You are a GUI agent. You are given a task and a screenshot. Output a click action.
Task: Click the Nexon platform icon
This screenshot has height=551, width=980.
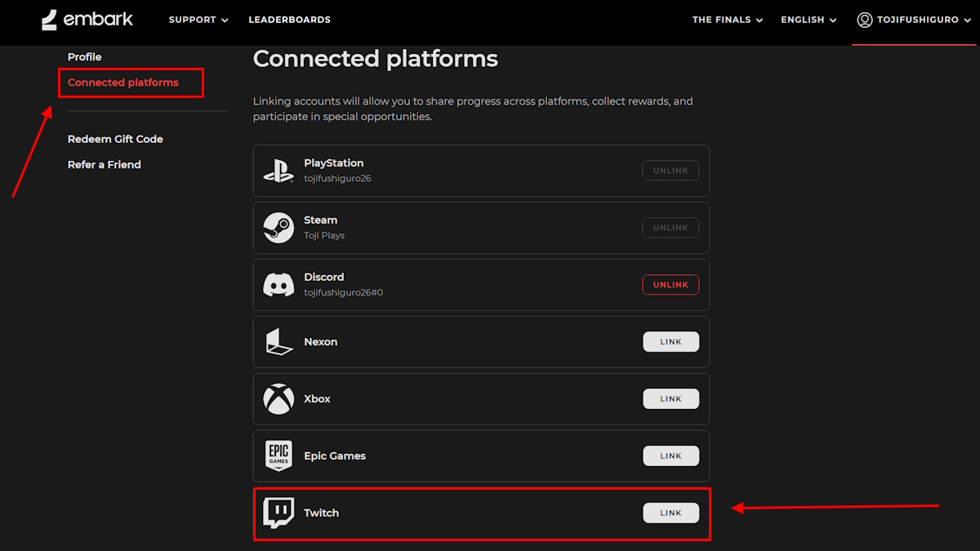(x=278, y=342)
